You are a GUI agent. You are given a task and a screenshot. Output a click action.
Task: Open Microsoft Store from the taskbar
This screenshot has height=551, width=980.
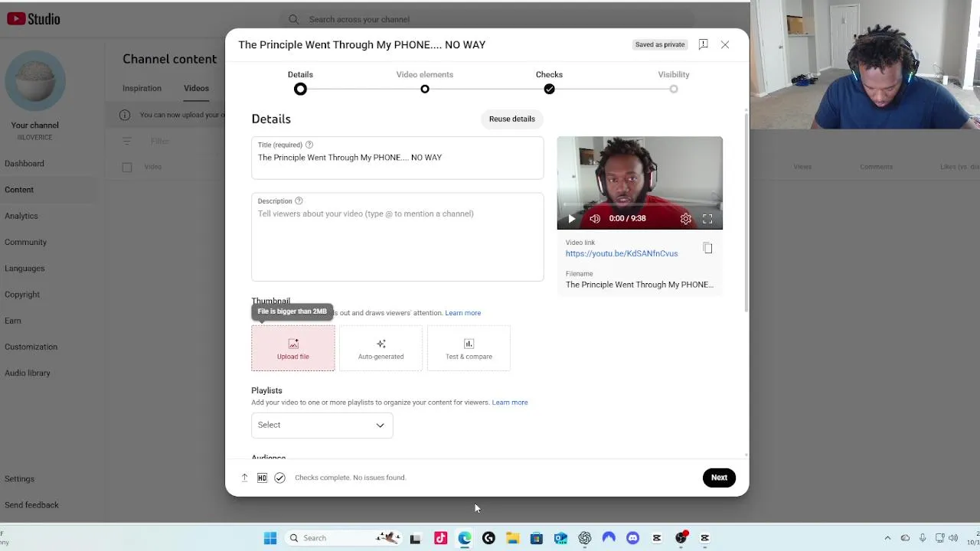tap(536, 538)
